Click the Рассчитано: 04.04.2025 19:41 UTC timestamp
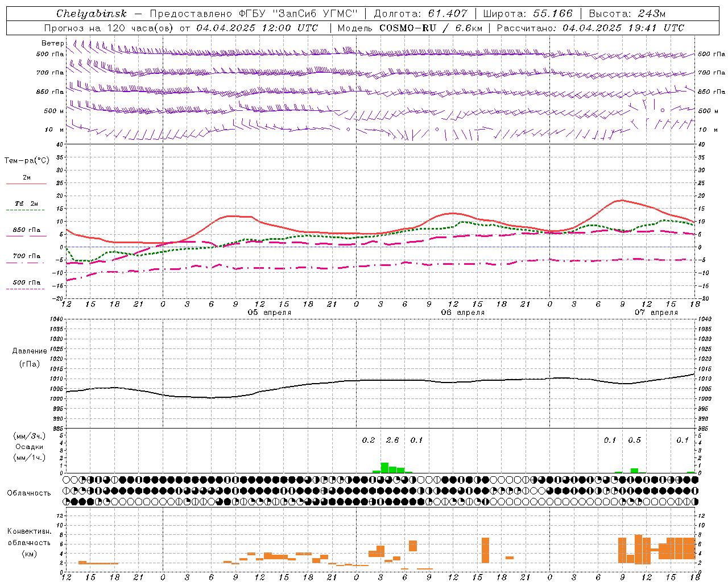 point(590,28)
